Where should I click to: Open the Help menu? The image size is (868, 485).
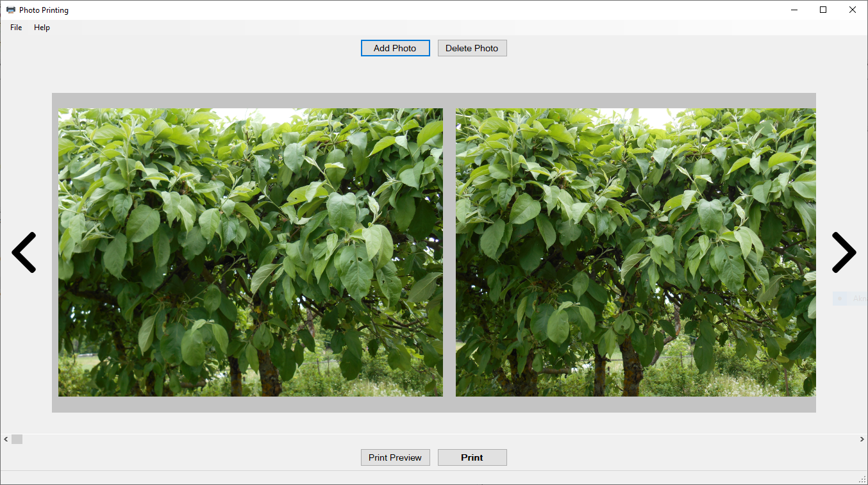tap(42, 28)
